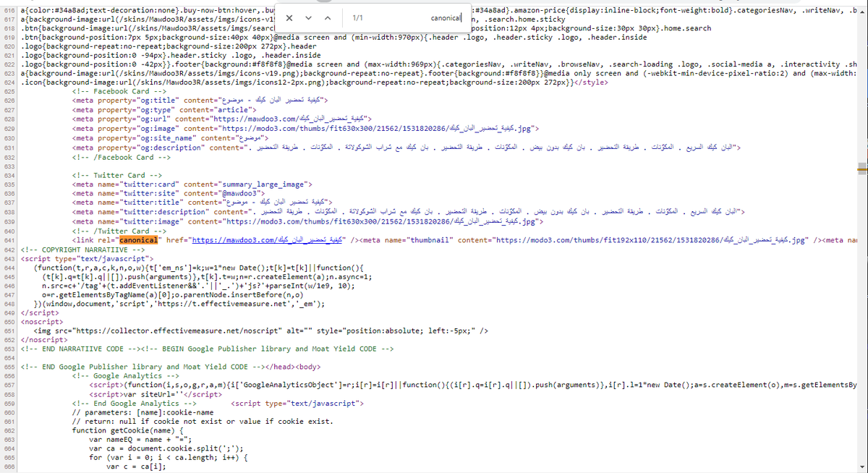Image resolution: width=868 pixels, height=473 pixels.
Task: Click the og:site_name meta tag line
Action: [x=171, y=137]
